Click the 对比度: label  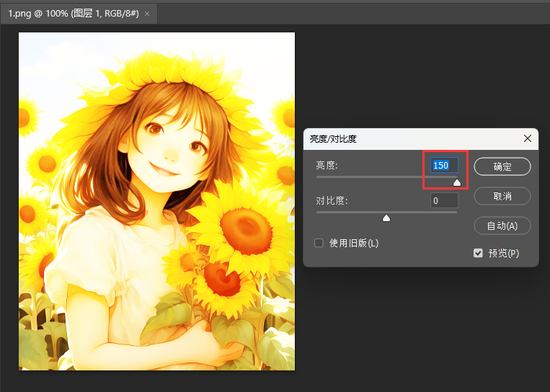point(332,200)
